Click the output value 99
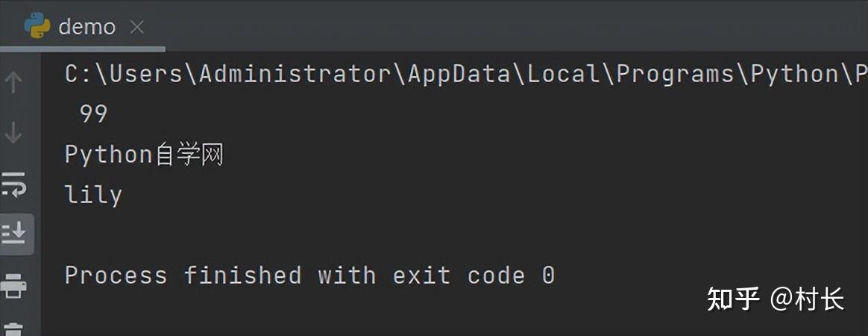868x336 pixels. [x=93, y=114]
